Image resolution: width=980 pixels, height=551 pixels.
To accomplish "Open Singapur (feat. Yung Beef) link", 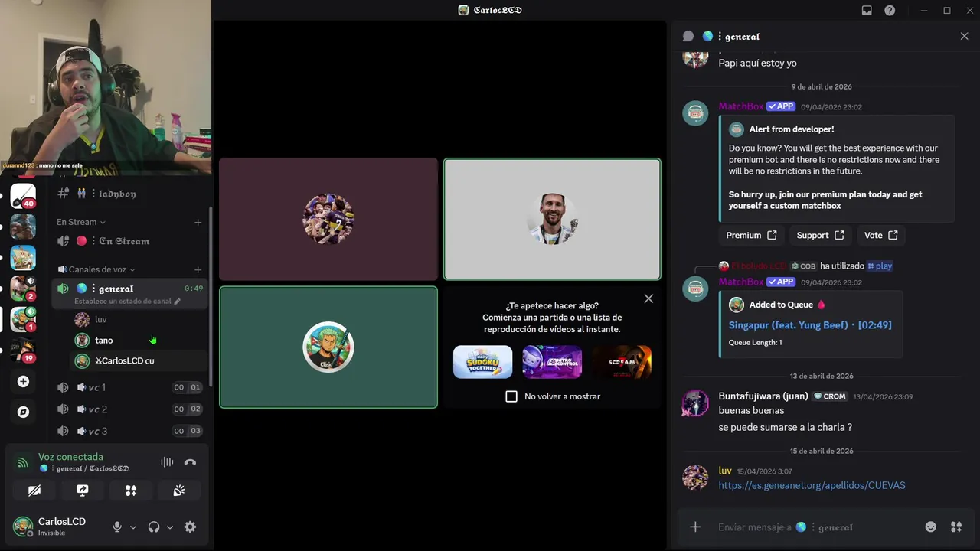I will pos(810,325).
